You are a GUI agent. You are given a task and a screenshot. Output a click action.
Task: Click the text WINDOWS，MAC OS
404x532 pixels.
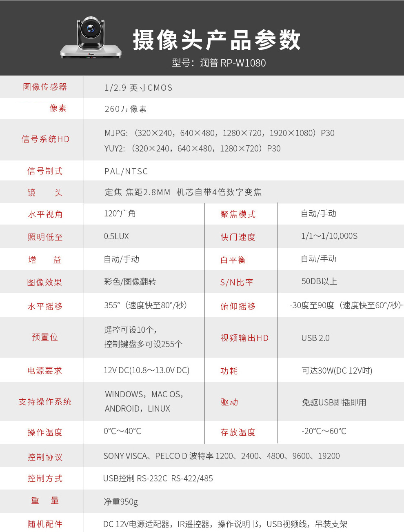coord(143,394)
